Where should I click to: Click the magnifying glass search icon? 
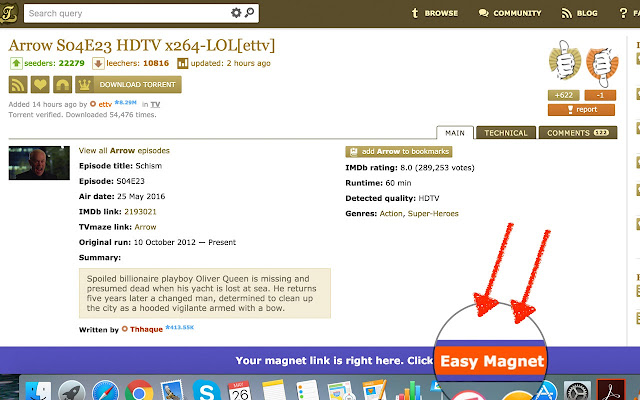point(249,13)
